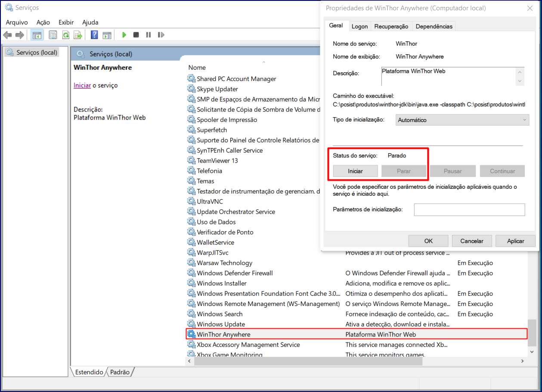Select the Verificador de Ponto service
This screenshot has width=542, height=392.
coord(225,232)
